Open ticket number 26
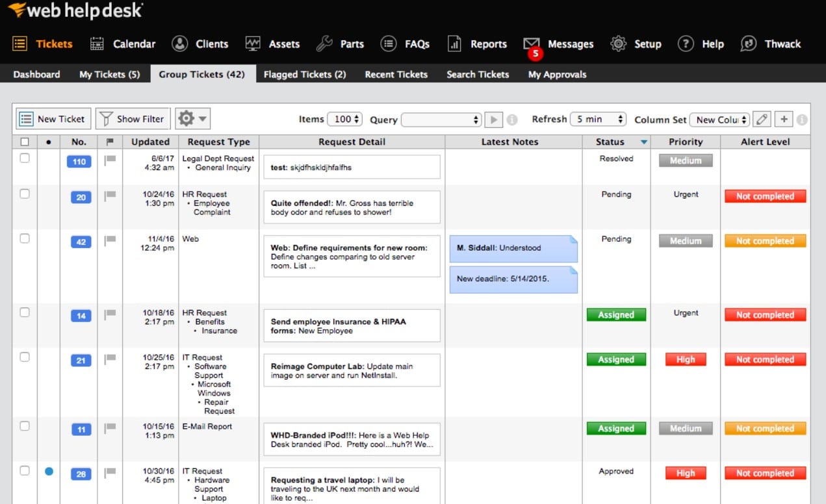Screen dimensions: 826x504 point(81,474)
